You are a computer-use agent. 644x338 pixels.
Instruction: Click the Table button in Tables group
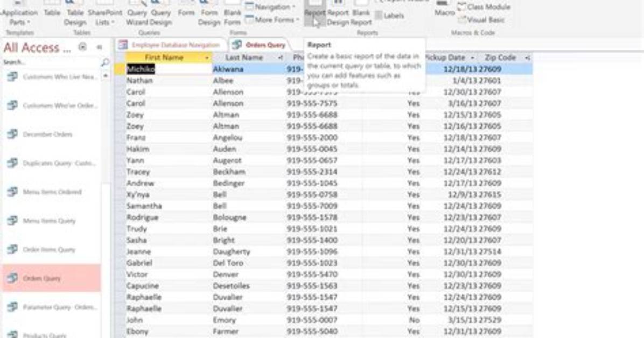point(52,9)
